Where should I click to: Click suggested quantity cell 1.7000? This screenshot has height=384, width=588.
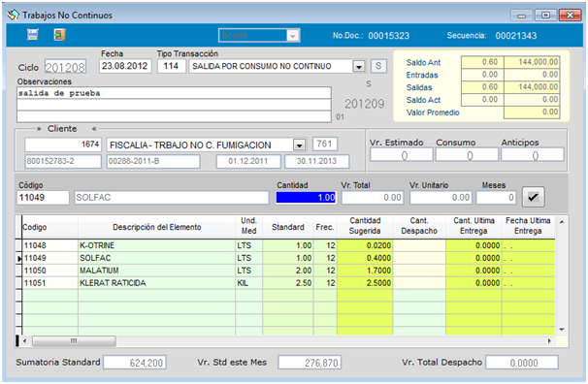[365, 271]
